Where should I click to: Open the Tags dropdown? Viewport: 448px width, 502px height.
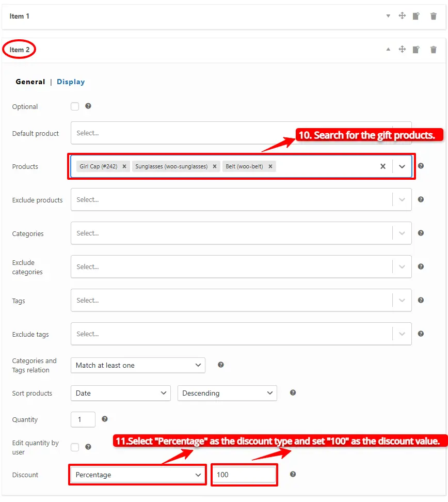coord(241,300)
